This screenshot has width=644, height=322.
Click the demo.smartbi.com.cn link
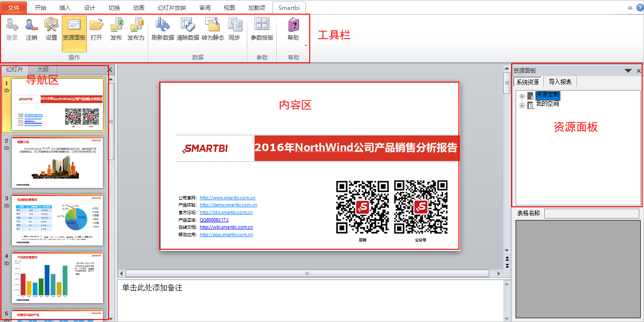(229, 205)
